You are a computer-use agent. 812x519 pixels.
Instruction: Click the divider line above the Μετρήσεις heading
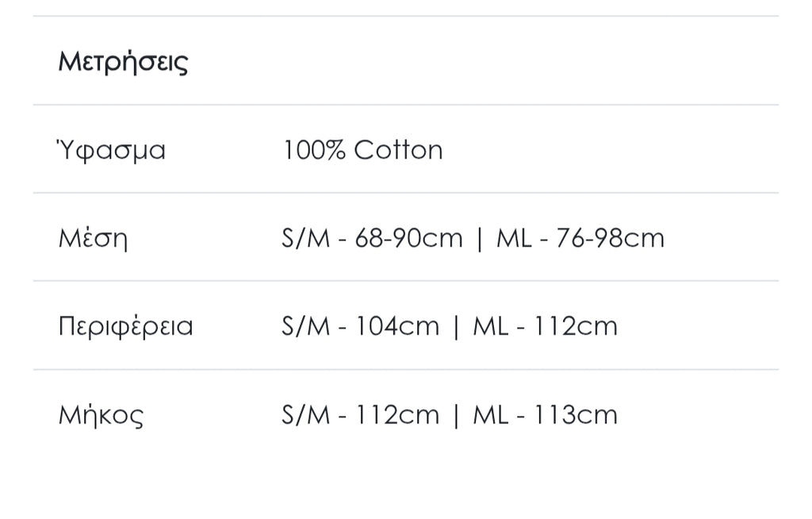click(x=406, y=16)
